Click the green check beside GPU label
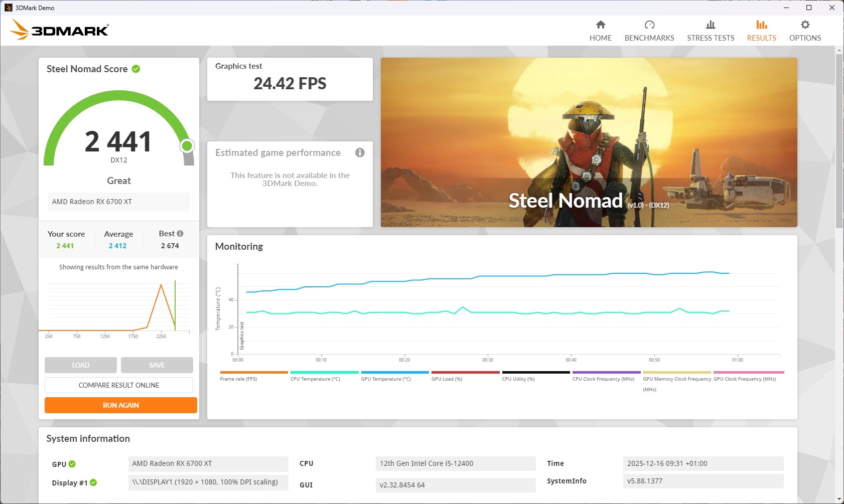Image resolution: width=844 pixels, height=504 pixels. 72,464
